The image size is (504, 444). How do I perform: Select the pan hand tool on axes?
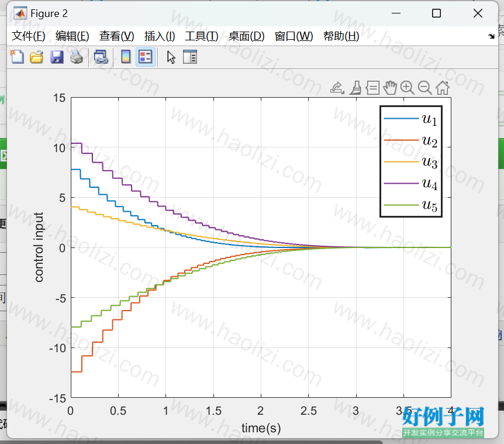[390, 88]
